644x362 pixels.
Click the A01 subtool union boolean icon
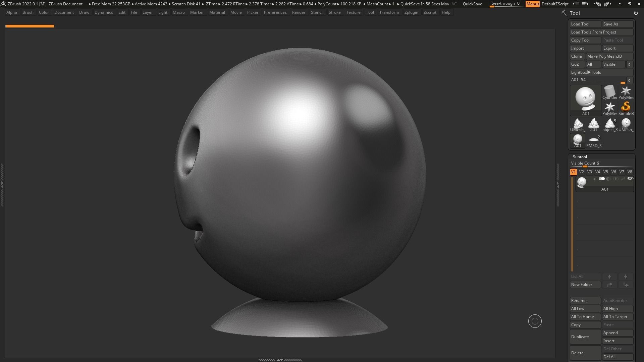[602, 179]
